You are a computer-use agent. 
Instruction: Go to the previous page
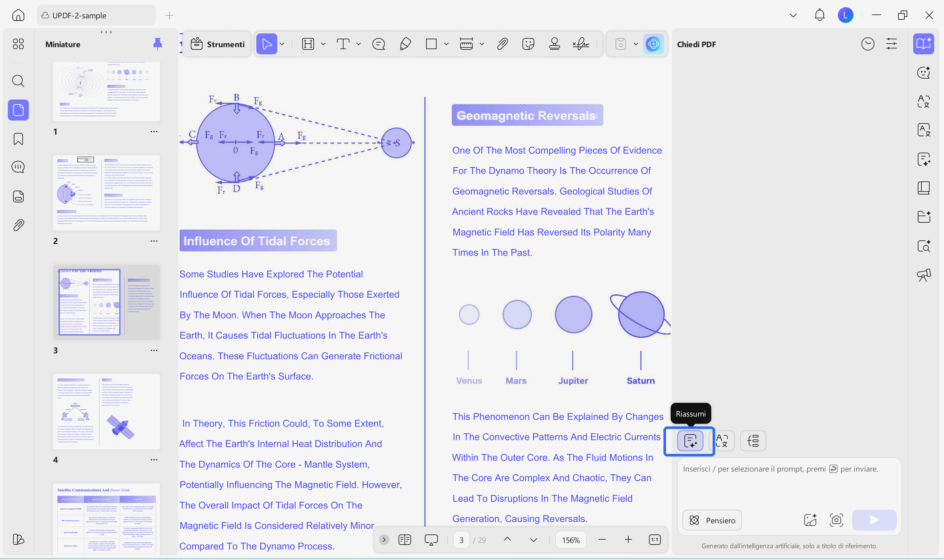coord(507,540)
